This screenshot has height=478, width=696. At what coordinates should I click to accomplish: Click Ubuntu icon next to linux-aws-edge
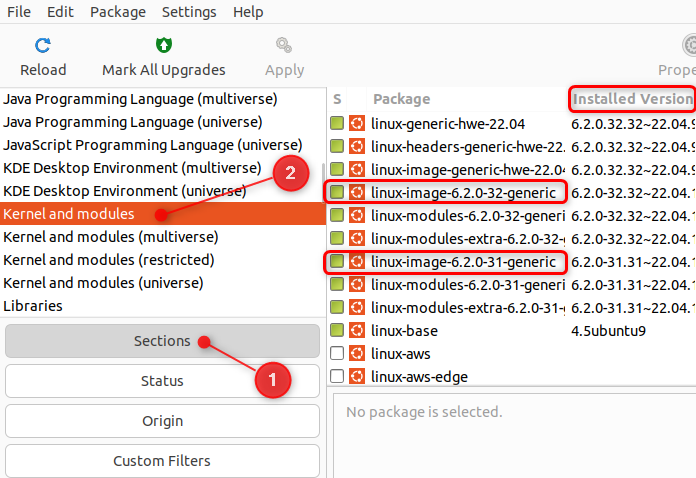click(357, 376)
